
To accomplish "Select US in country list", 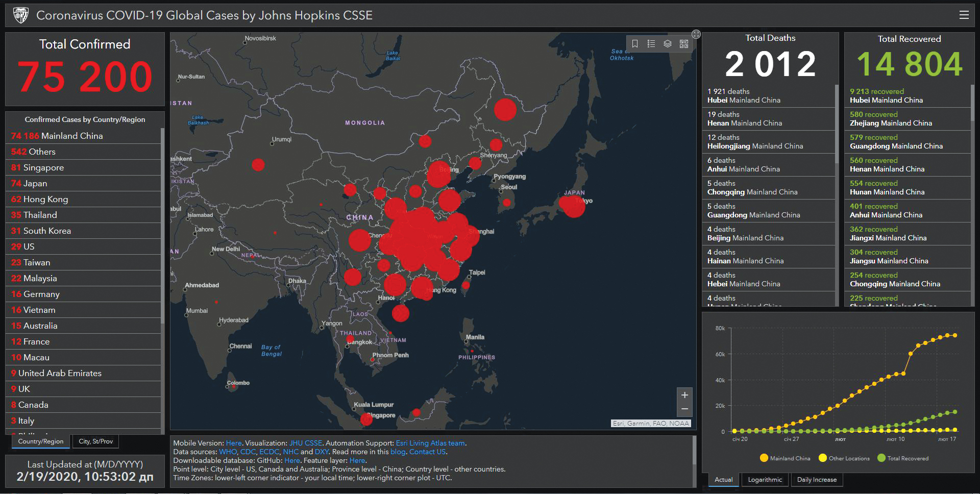I will click(x=84, y=246).
